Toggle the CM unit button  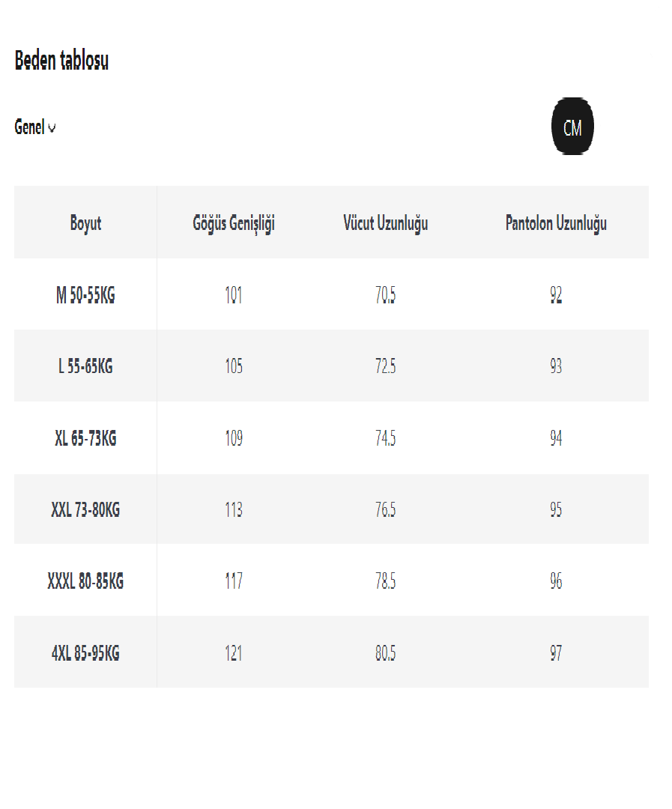[572, 127]
